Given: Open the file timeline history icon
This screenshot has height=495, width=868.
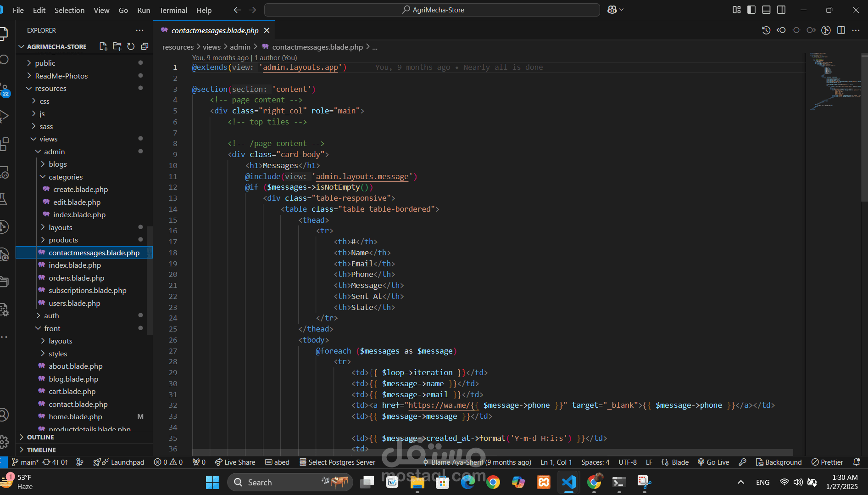Looking at the screenshot, I should click(766, 30).
